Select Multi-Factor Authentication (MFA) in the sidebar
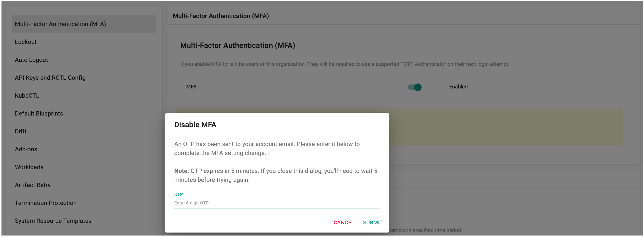The height and width of the screenshot is (237, 644). point(60,24)
